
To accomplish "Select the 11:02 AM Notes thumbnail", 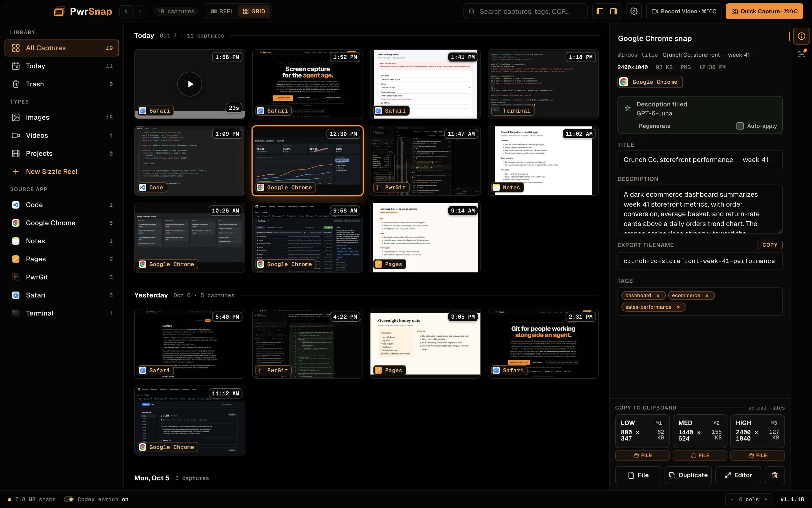I will pos(543,161).
